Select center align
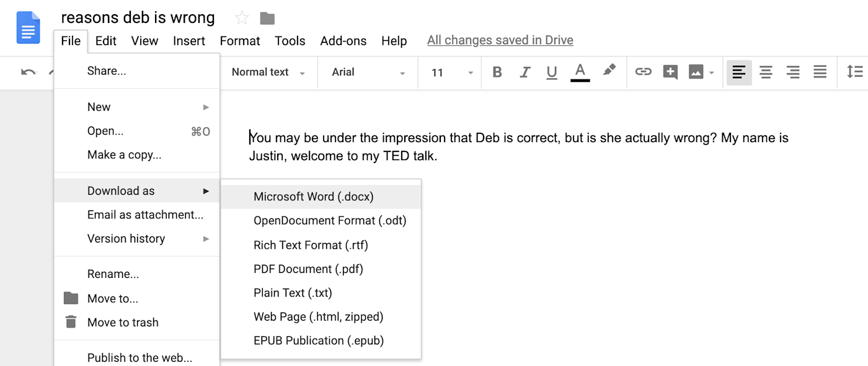Image resolution: width=868 pixels, height=366 pixels. [x=766, y=72]
